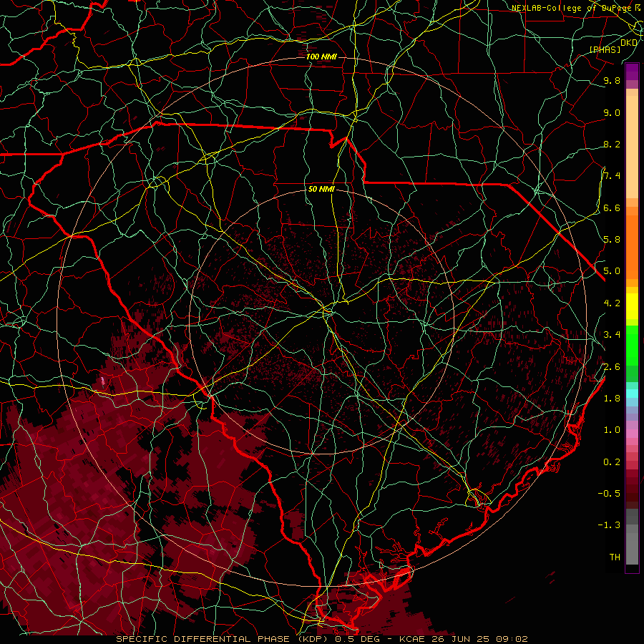Viewport: 644px width, 644px height.
Task: Click the cyan segment of the color bar
Action: (x=632, y=394)
